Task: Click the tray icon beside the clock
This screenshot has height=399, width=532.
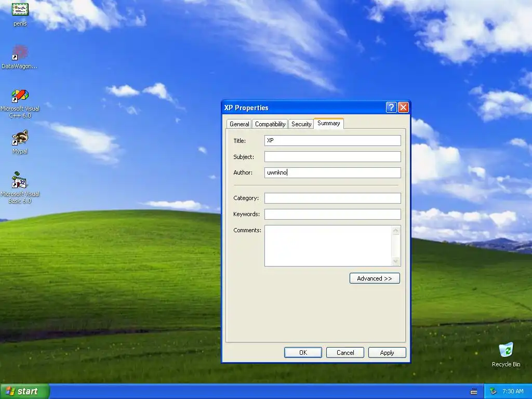Action: coord(494,392)
